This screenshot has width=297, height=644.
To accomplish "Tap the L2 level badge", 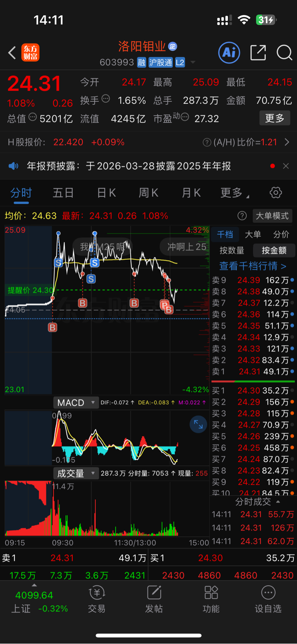I will click(x=180, y=62).
